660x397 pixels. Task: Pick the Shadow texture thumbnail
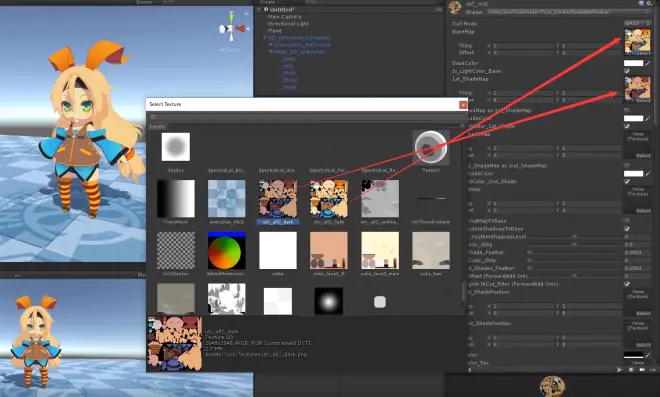(x=176, y=147)
